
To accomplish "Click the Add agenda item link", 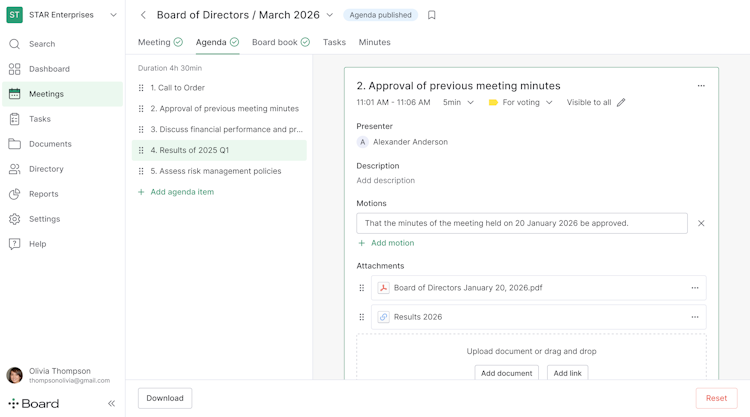I will pos(181,192).
